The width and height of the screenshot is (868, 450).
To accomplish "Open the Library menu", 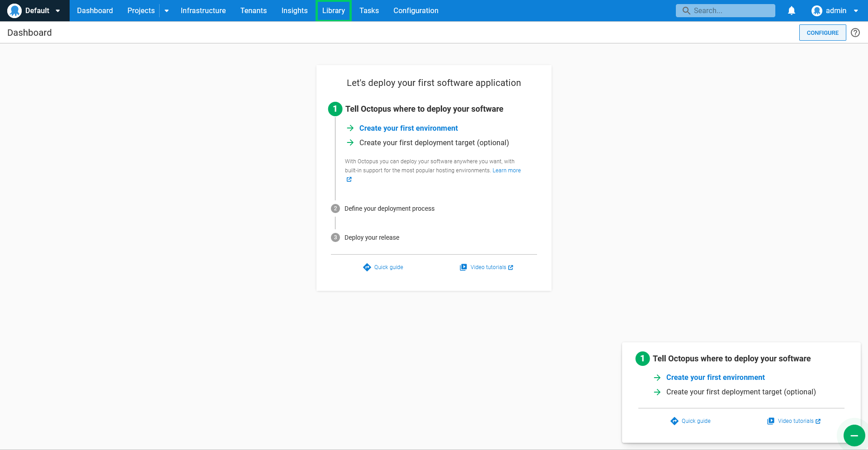I will pyautogui.click(x=334, y=10).
